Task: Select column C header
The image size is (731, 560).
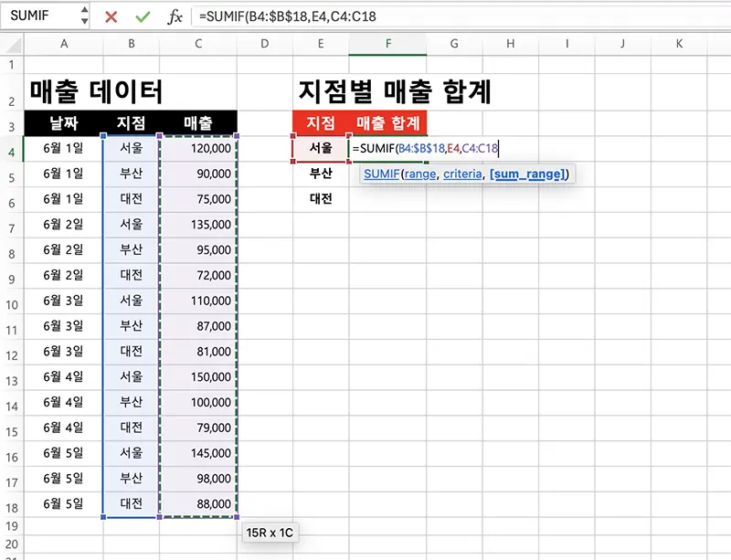Action: pos(197,42)
